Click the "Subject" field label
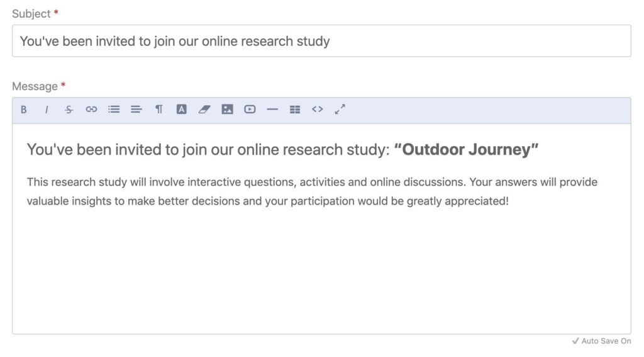644x357 pixels. [31, 14]
